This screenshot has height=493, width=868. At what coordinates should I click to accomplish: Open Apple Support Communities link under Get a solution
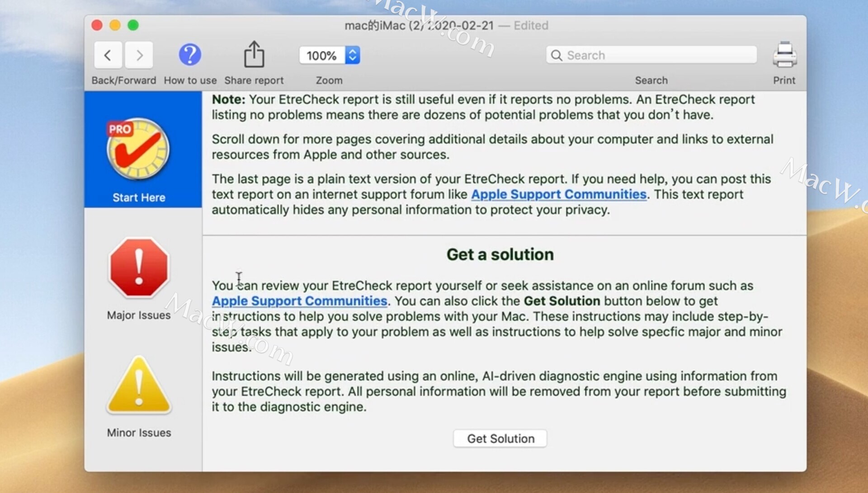point(299,301)
